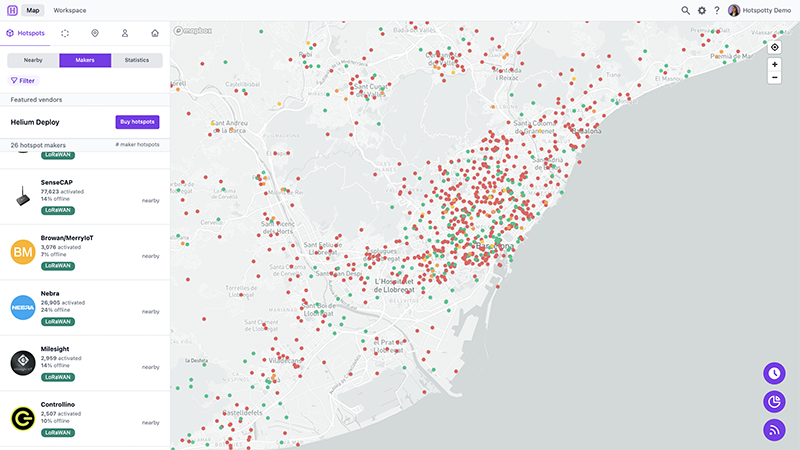Viewport: 800px width, 450px height.
Task: Click the help question mark icon
Action: pos(716,10)
